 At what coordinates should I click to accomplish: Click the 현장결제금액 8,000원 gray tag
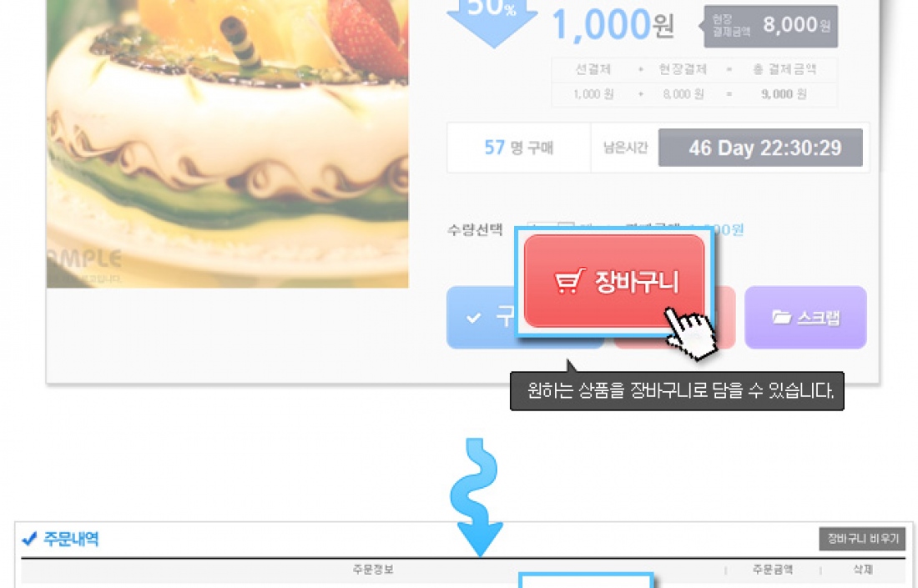tap(769, 27)
